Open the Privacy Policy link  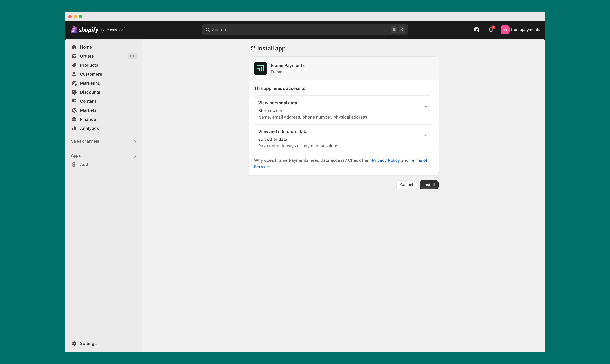386,160
